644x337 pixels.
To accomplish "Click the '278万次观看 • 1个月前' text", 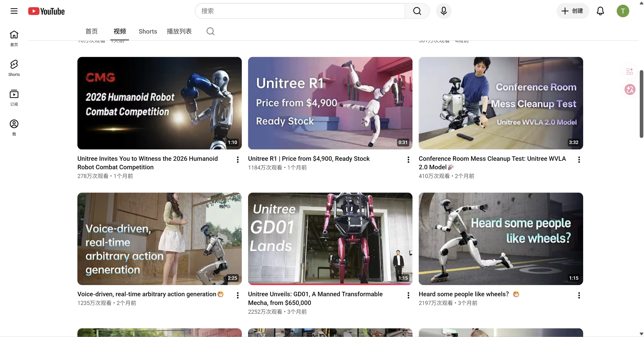I will coord(105,176).
